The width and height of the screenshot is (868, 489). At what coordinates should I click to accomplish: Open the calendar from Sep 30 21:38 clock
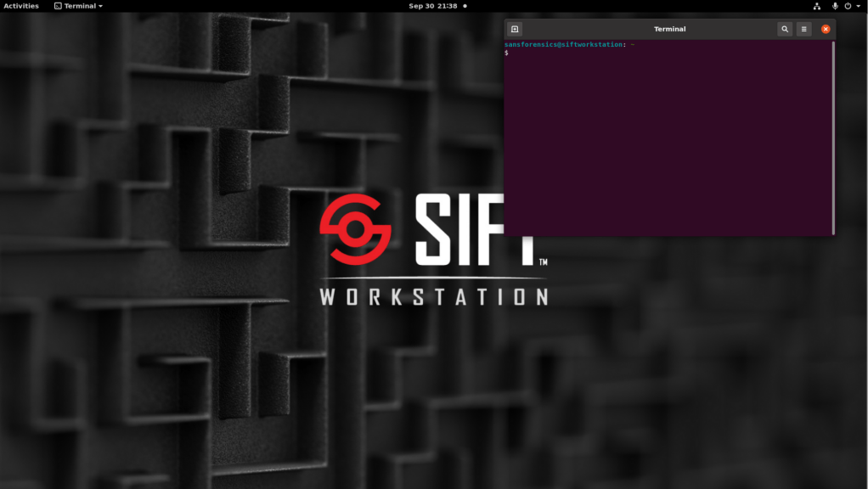click(x=432, y=6)
